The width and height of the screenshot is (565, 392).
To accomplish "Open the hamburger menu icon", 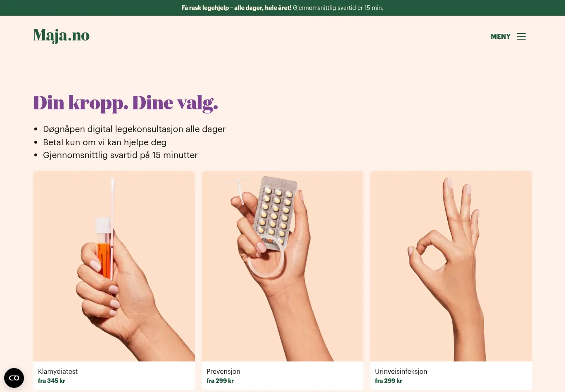I will click(521, 36).
